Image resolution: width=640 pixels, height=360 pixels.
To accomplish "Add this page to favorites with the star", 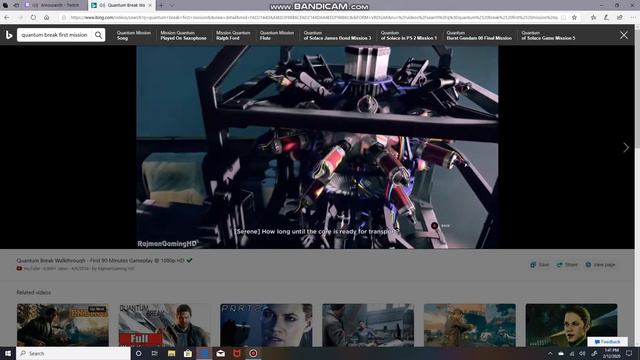I will [x=574, y=18].
